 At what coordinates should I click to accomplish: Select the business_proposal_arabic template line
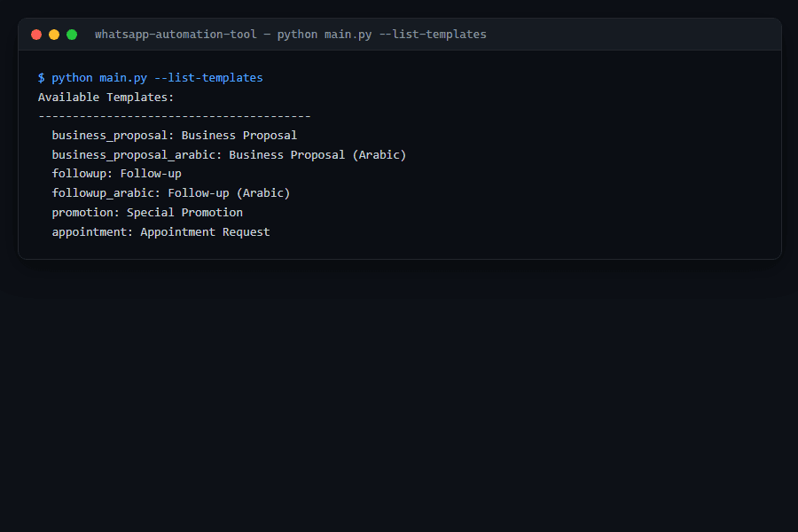click(x=229, y=155)
